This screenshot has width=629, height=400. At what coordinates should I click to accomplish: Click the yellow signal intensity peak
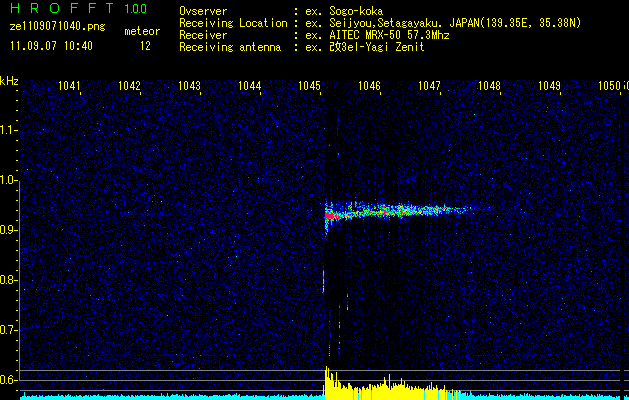click(327, 375)
